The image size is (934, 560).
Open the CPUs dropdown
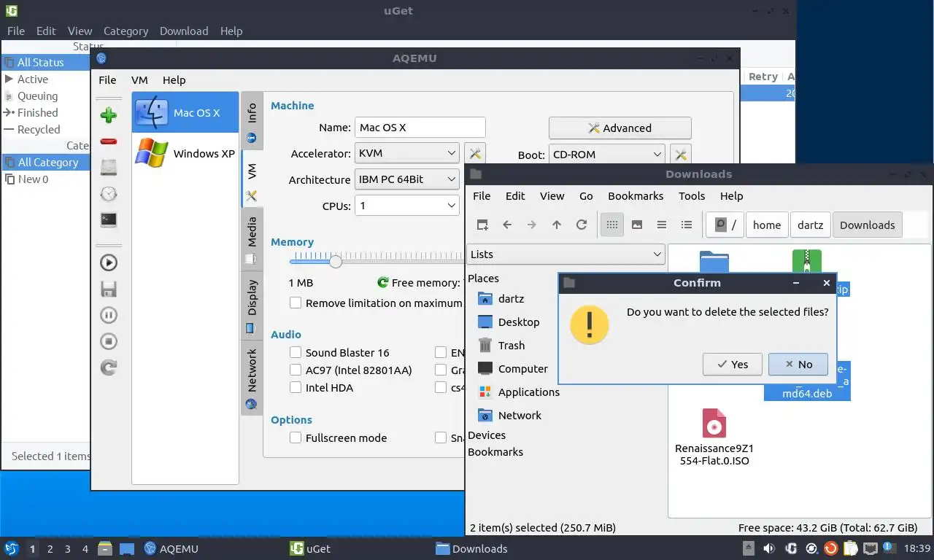click(407, 206)
